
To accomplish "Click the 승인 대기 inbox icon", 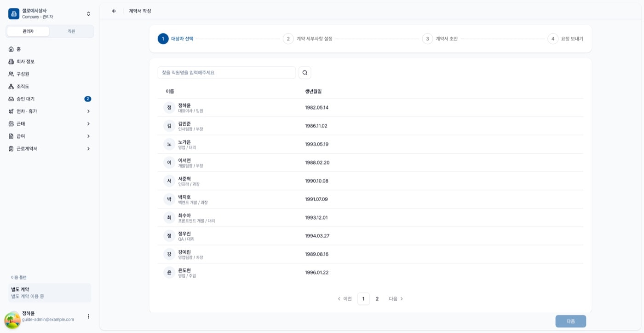I will pos(11,99).
